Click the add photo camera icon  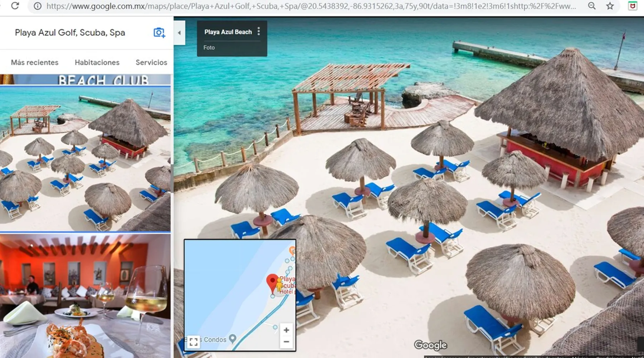[159, 33]
